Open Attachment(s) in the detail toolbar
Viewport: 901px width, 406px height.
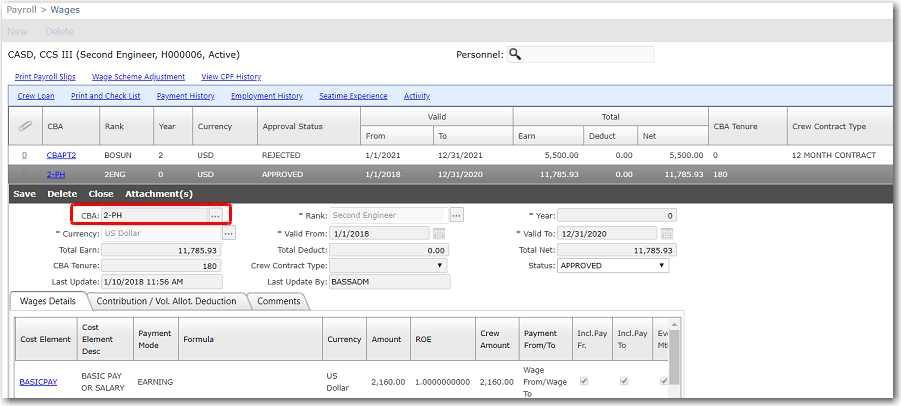pos(159,194)
